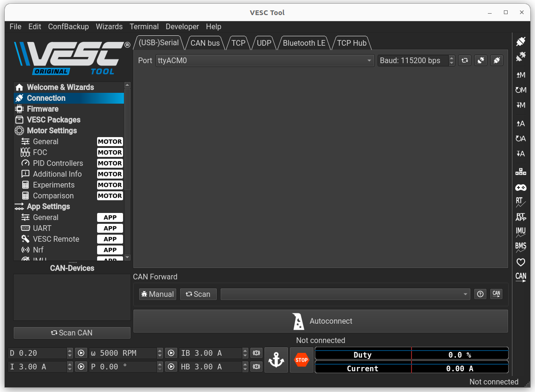Toggle CAN forwarding via sidebar CAN icon
535x392 pixels.
(520, 278)
